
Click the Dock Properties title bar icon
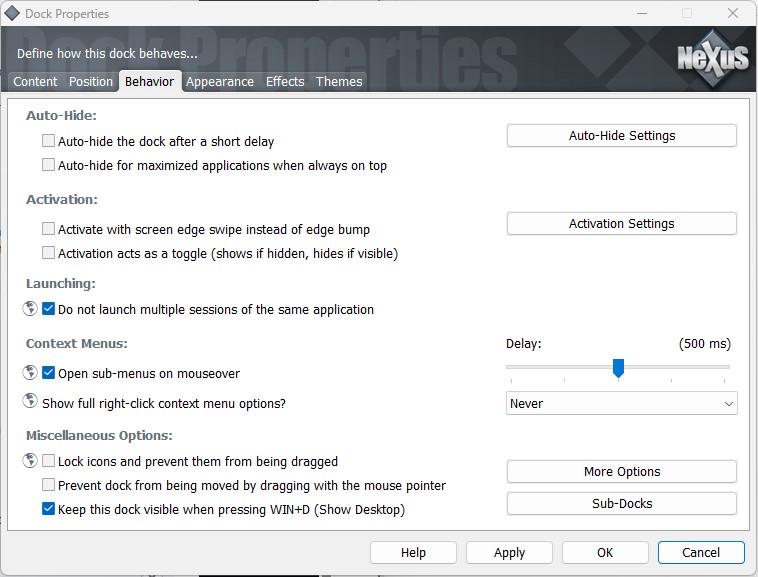point(12,14)
